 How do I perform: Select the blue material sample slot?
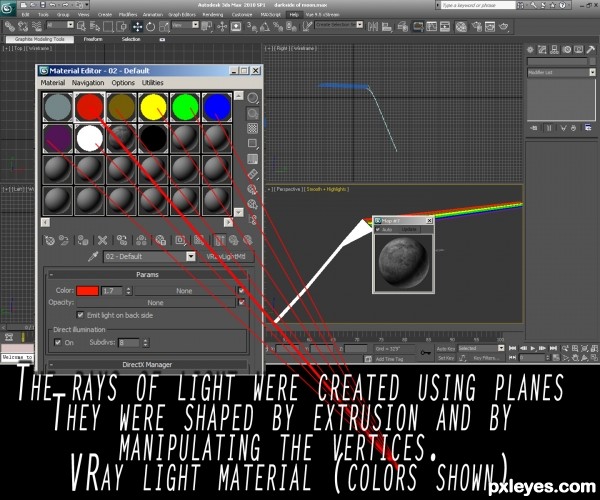click(217, 107)
